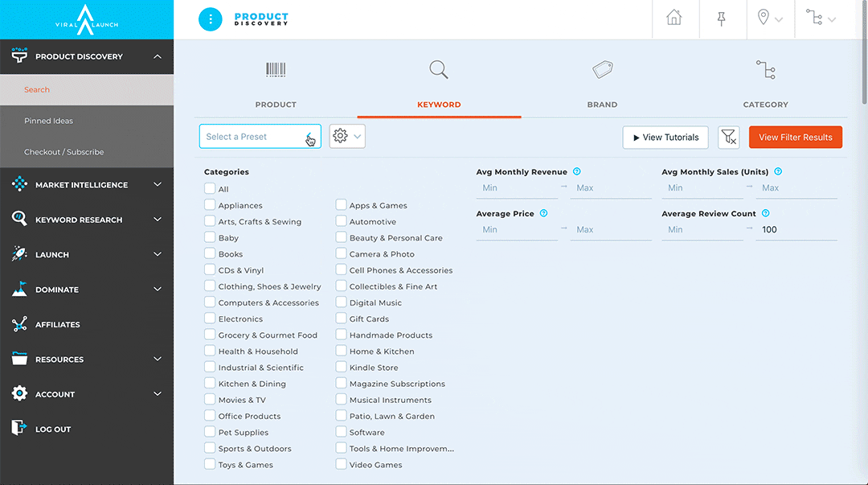Click the Affiliates network icon in sidebar
This screenshot has width=868, height=485.
click(19, 324)
